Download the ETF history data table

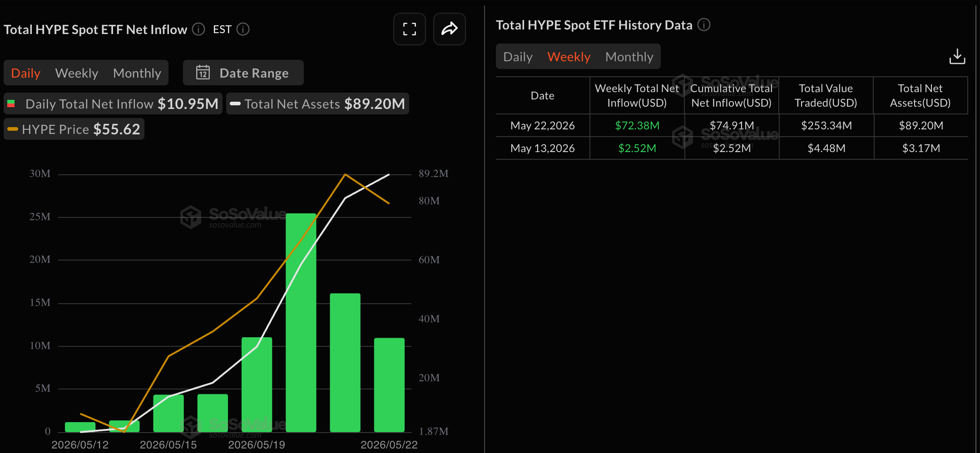tap(957, 56)
